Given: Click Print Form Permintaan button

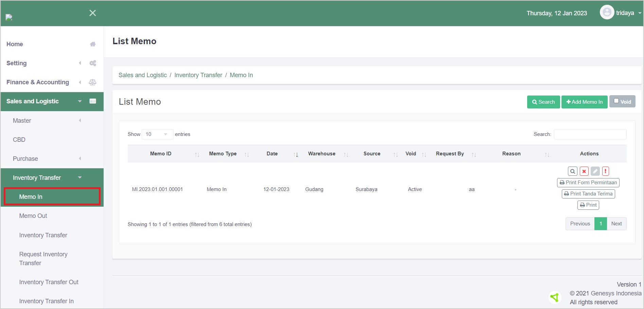Looking at the screenshot, I should click(x=588, y=183).
